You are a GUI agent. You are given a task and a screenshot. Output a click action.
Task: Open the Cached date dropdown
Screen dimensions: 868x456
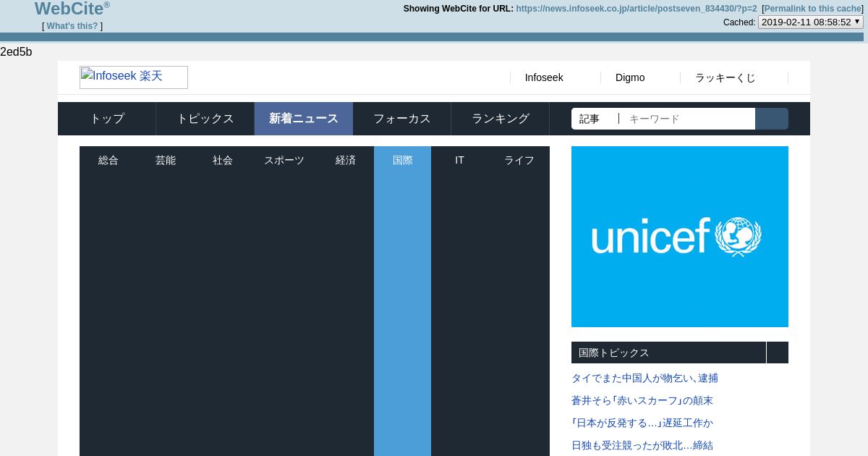tap(811, 22)
